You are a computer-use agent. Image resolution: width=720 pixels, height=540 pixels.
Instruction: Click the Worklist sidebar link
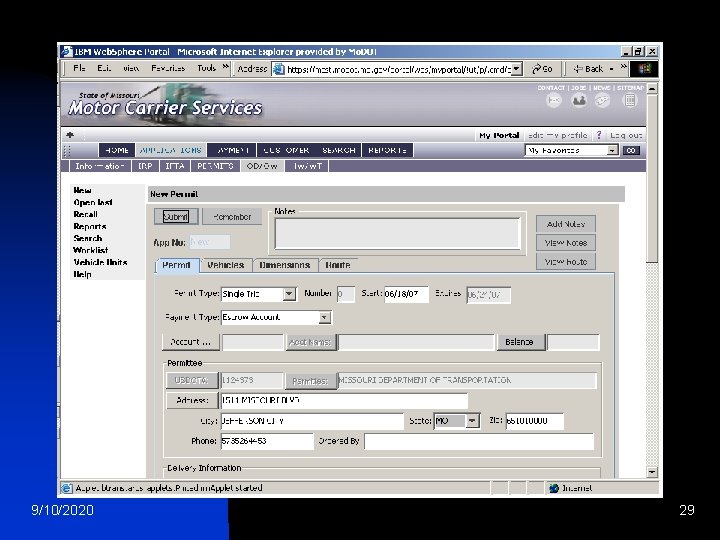click(90, 250)
